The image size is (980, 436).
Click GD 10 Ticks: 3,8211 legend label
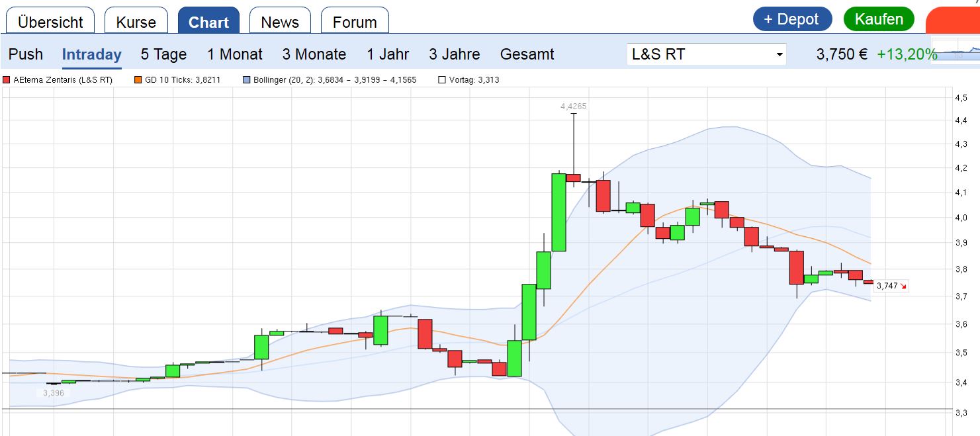click(183, 80)
